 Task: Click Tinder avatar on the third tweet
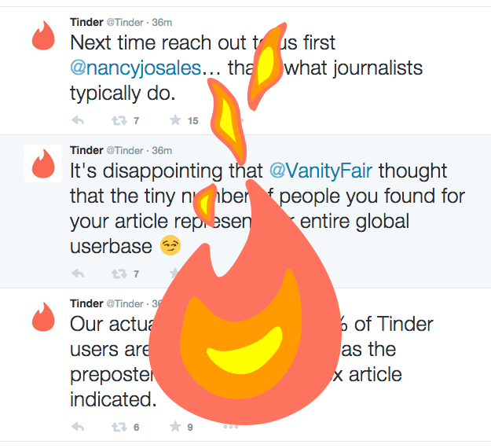(43, 317)
